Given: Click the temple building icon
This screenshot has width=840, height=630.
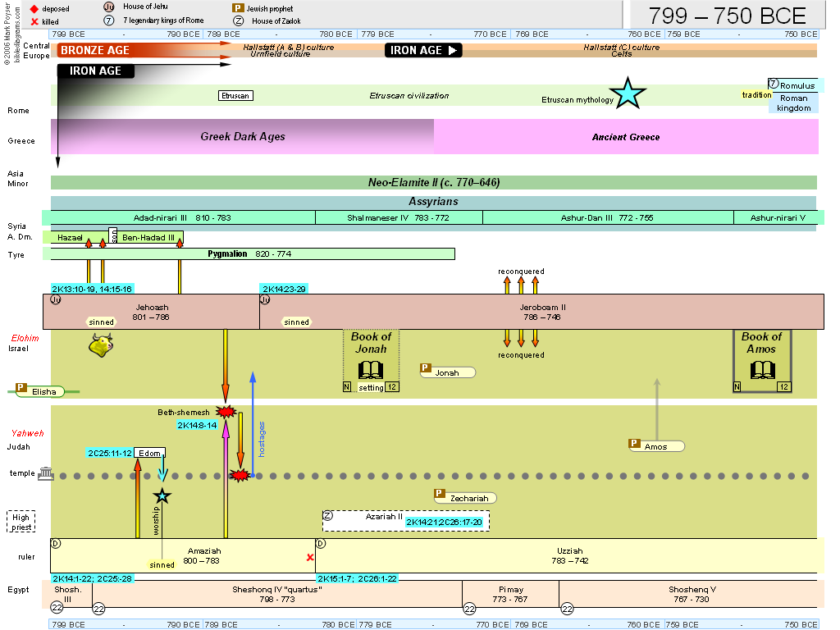Looking at the screenshot, I should click(x=46, y=475).
